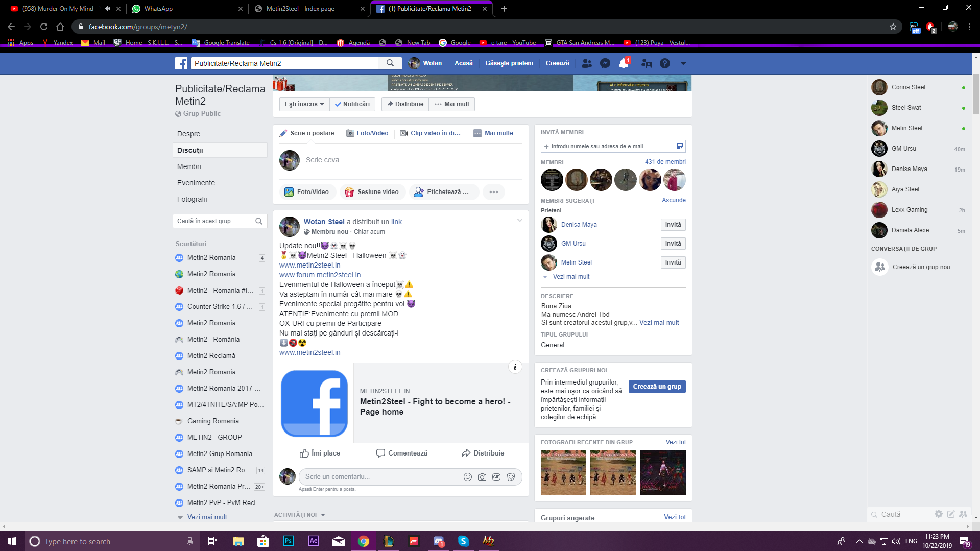The width and height of the screenshot is (980, 551).
Task: Search within group magnifier icon
Action: [x=259, y=221]
